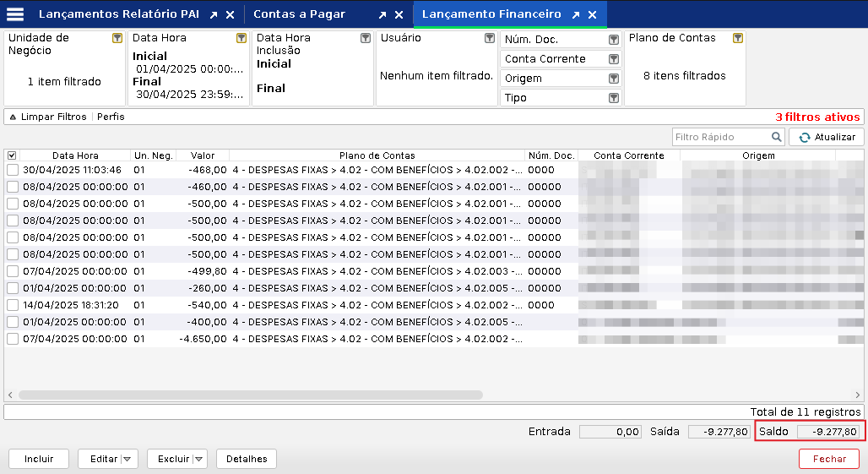The width and height of the screenshot is (868, 474).
Task: Click the Saldo value field -9.277,80
Action: [827, 432]
